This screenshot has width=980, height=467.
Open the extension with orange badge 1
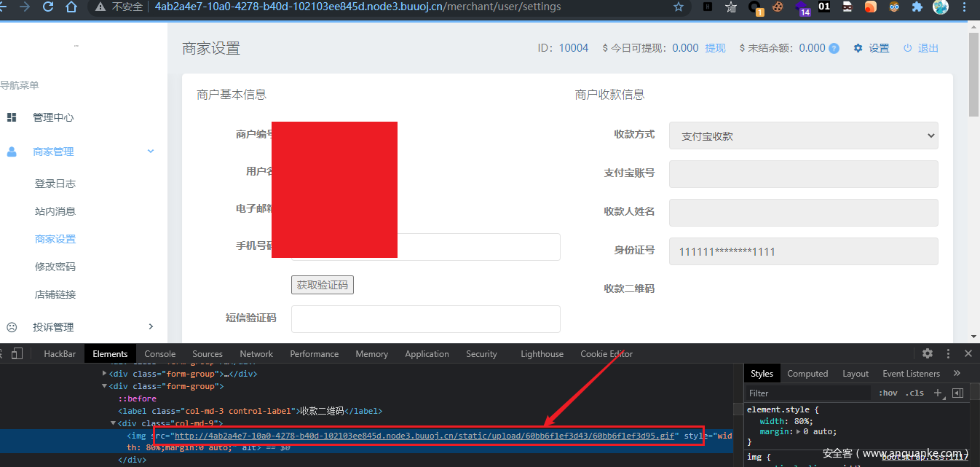point(756,8)
